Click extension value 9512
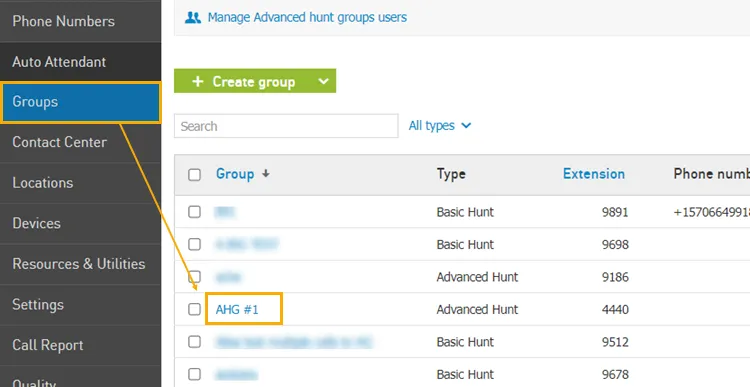The image size is (750, 387). (615, 342)
